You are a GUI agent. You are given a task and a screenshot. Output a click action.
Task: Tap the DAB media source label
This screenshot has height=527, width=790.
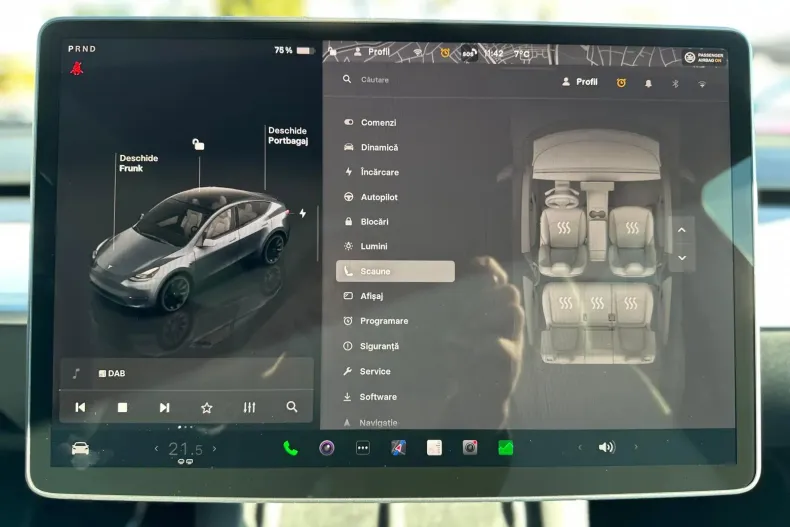tap(112, 373)
